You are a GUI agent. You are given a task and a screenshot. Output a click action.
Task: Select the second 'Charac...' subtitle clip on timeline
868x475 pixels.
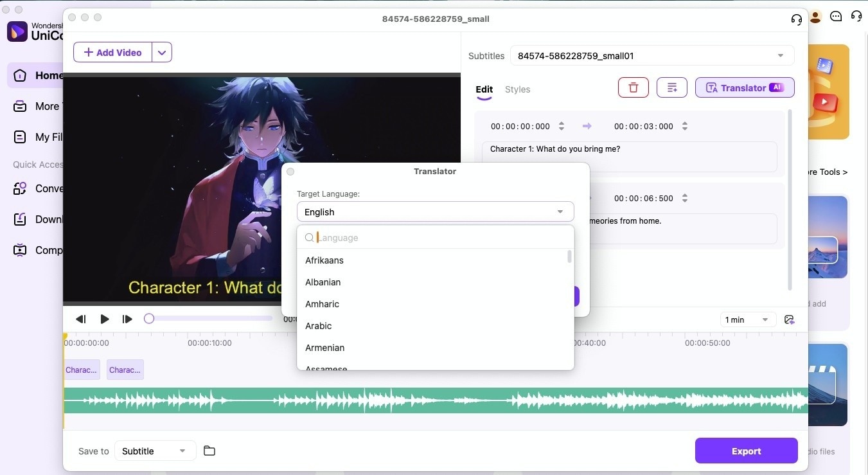(125, 370)
